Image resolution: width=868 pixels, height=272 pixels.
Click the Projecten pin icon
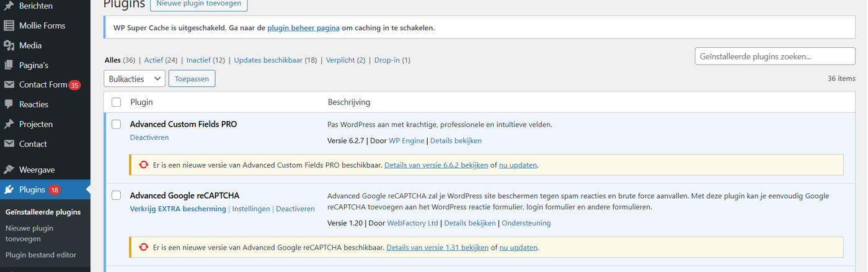point(9,124)
